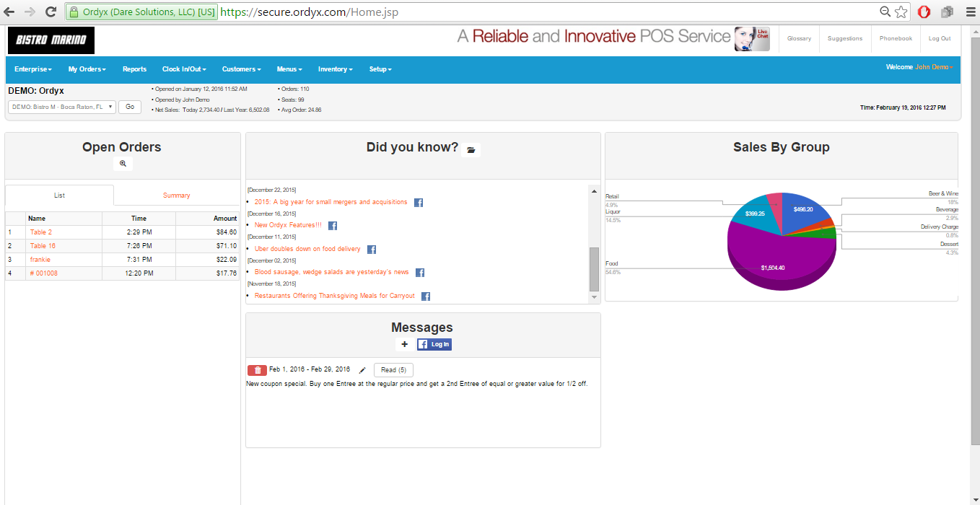This screenshot has width=980, height=505.
Task: Click the plus icon to add a message
Action: [x=404, y=344]
